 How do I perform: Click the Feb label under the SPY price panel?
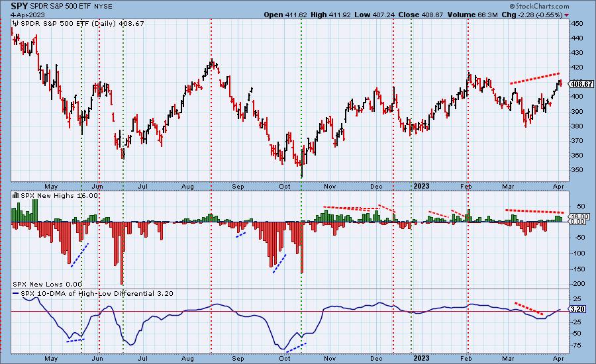click(x=466, y=187)
